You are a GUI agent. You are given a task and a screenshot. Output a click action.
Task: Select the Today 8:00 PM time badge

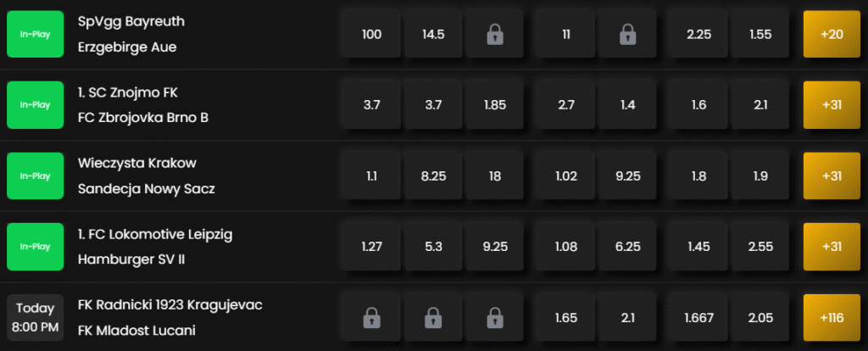pos(35,318)
